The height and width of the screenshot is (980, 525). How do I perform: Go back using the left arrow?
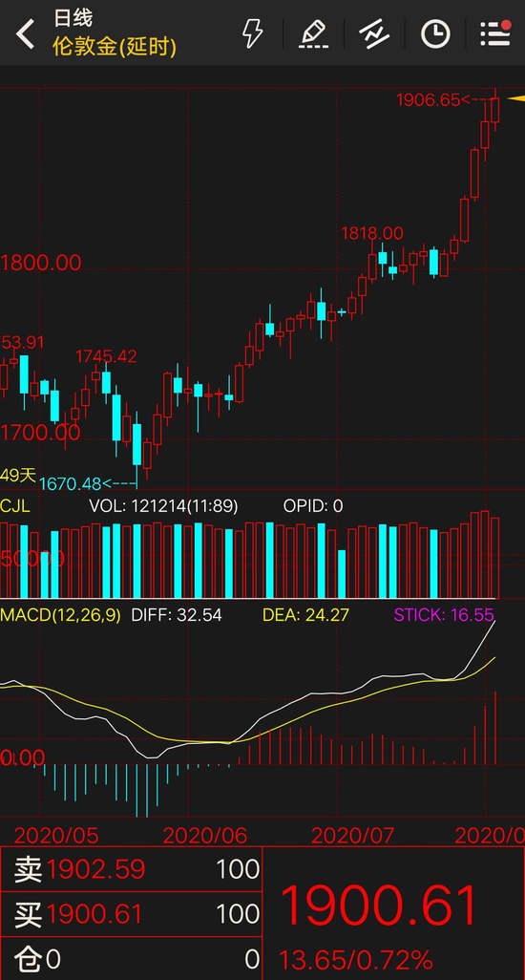click(x=25, y=33)
